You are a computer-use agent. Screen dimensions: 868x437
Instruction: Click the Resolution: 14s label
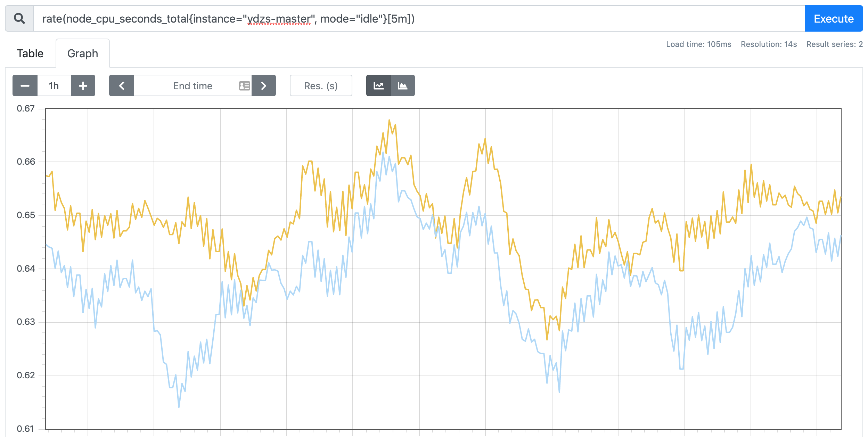[769, 44]
